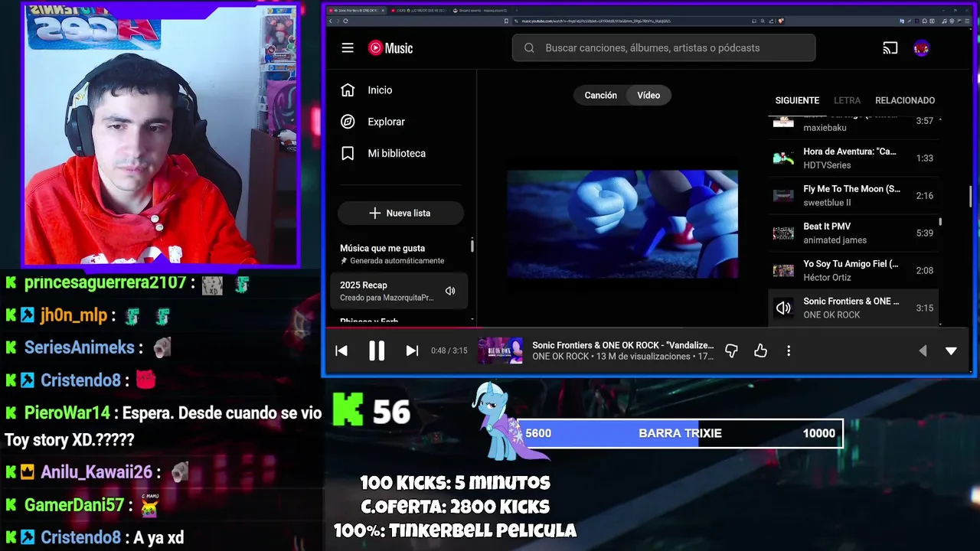Click the Brave Shields lion icon
The height and width of the screenshot is (551, 980).
pyautogui.click(x=780, y=21)
